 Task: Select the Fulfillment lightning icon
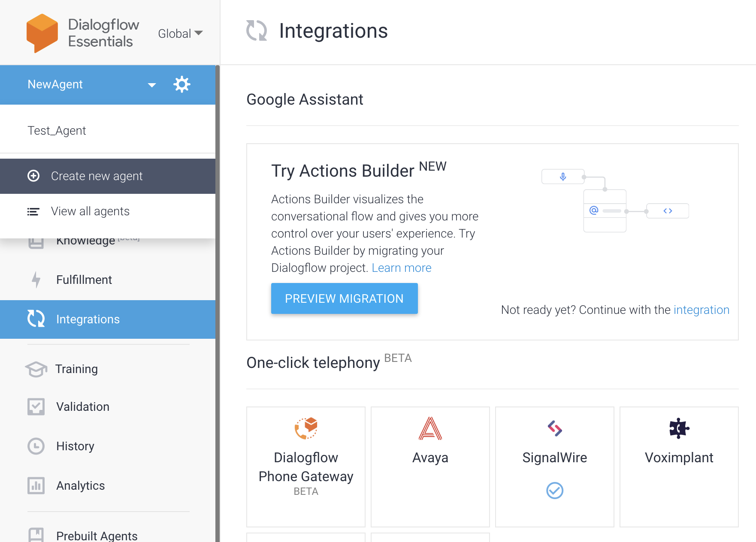click(36, 280)
